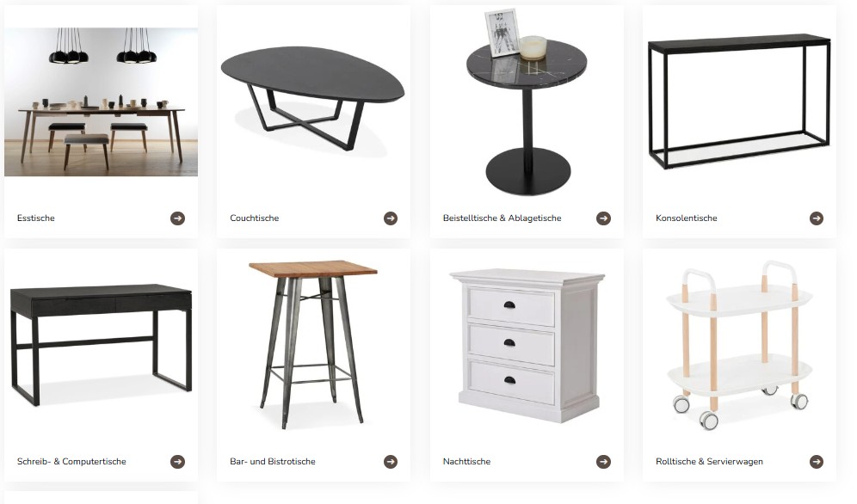The image size is (857, 504).
Task: Open Nachttische text link
Action: click(x=466, y=461)
